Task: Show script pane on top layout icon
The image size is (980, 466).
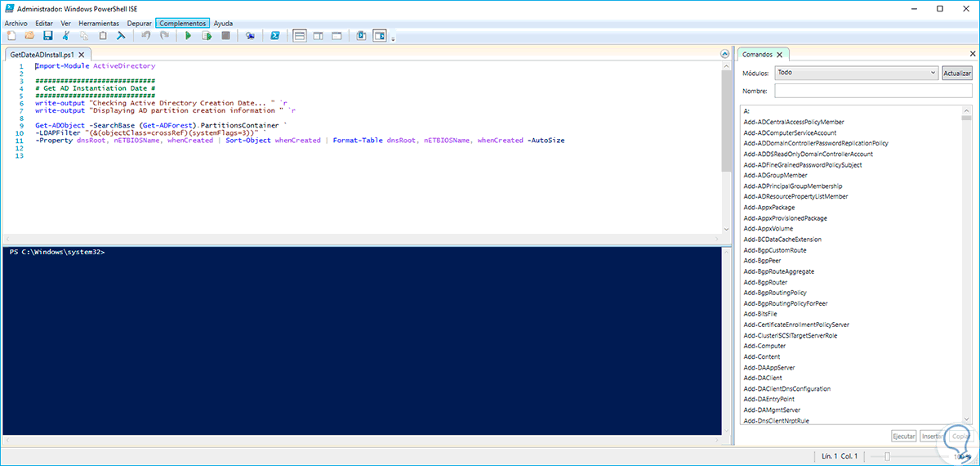Action: 300,36
